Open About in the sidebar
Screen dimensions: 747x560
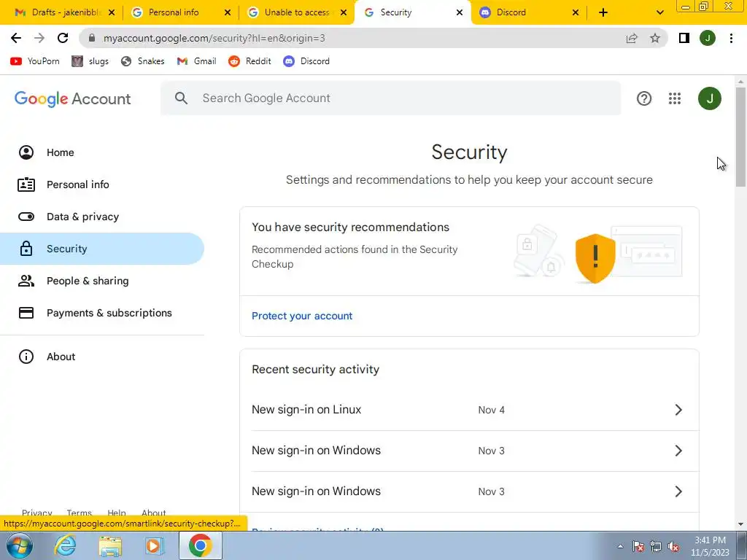[x=102, y=357]
